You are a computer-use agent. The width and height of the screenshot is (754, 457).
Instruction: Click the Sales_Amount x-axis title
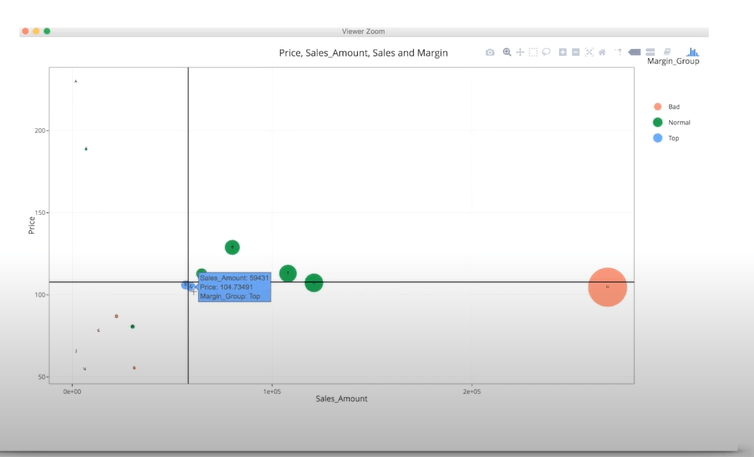(x=341, y=398)
